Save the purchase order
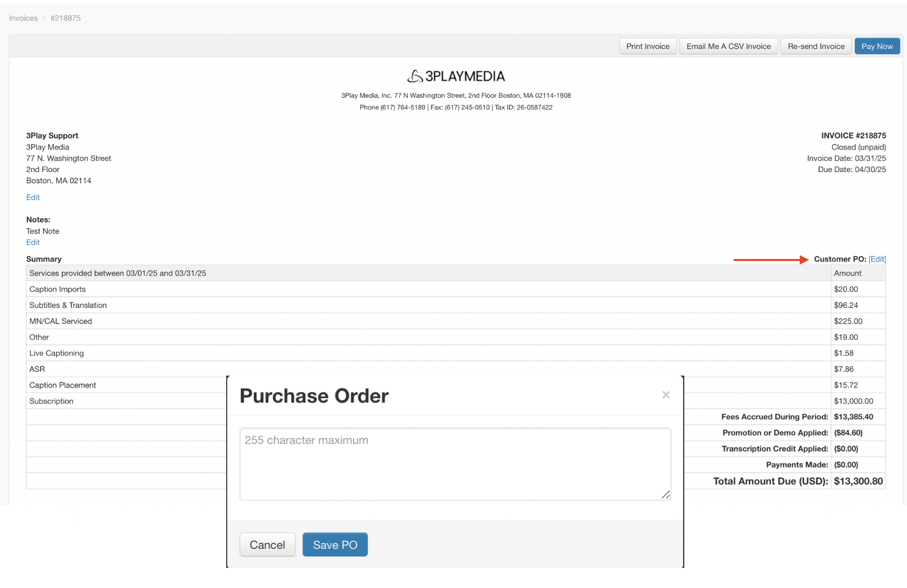The image size is (907, 588). click(335, 544)
